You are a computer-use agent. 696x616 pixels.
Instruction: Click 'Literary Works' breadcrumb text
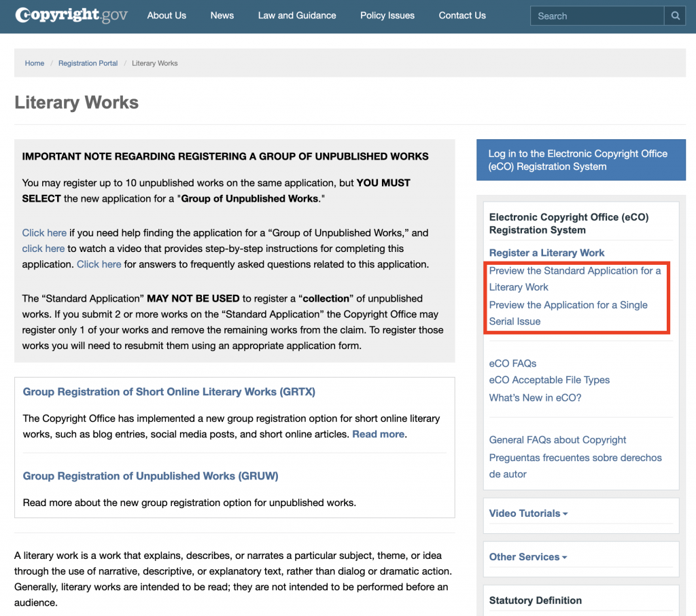click(x=154, y=63)
